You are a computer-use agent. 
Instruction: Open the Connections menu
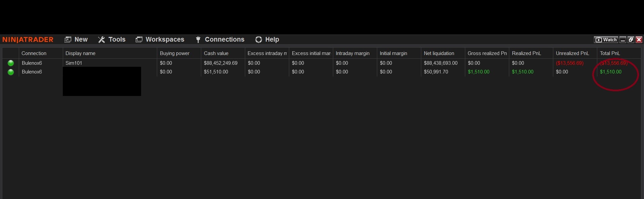(220, 40)
